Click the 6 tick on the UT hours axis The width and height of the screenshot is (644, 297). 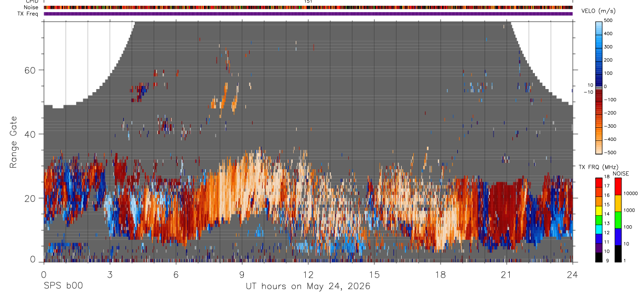click(176, 274)
